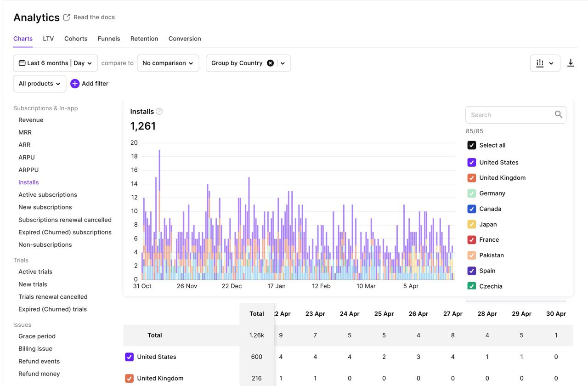This screenshot has height=386, width=588.
Task: Click the search magnifier in the country panel
Action: (x=558, y=114)
